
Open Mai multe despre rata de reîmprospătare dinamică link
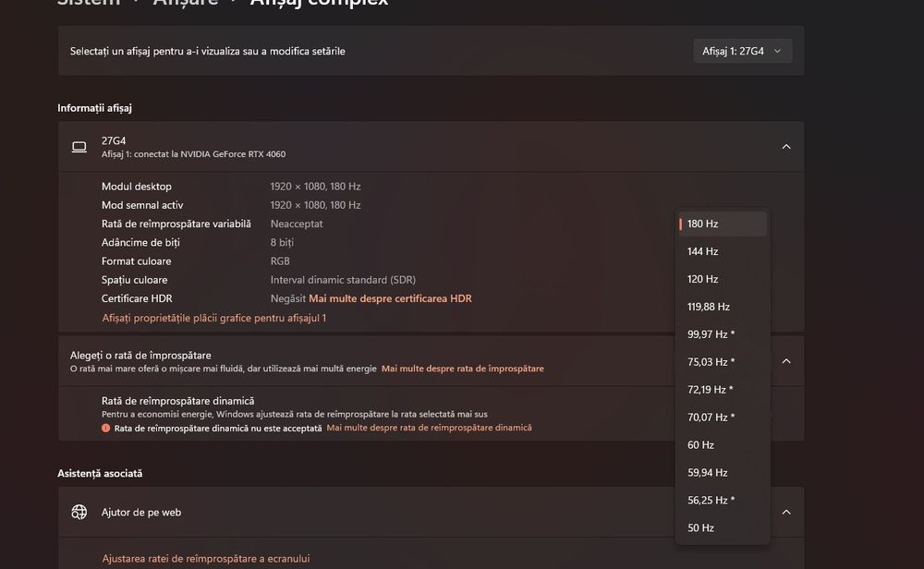click(x=429, y=428)
